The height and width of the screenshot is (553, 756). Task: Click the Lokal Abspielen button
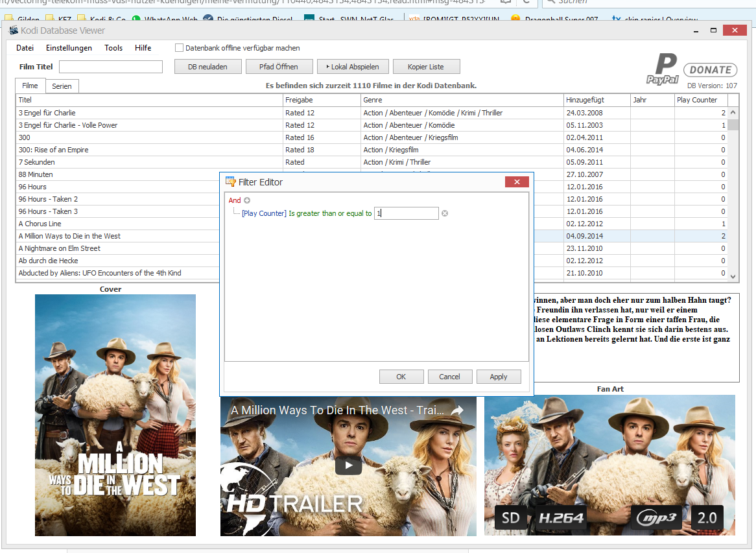[x=353, y=67]
